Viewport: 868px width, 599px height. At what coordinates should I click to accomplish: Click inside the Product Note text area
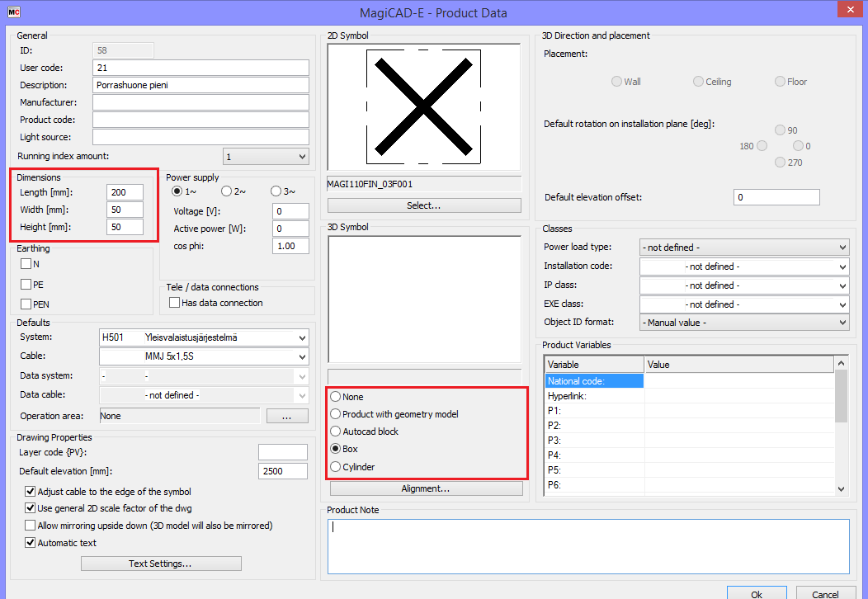pyautogui.click(x=588, y=546)
